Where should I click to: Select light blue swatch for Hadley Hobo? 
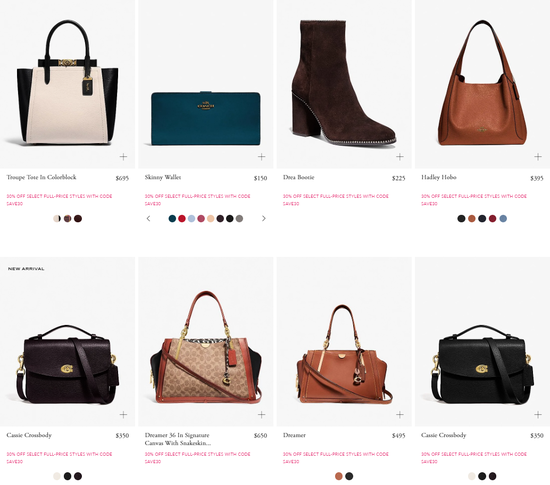pyautogui.click(x=503, y=218)
